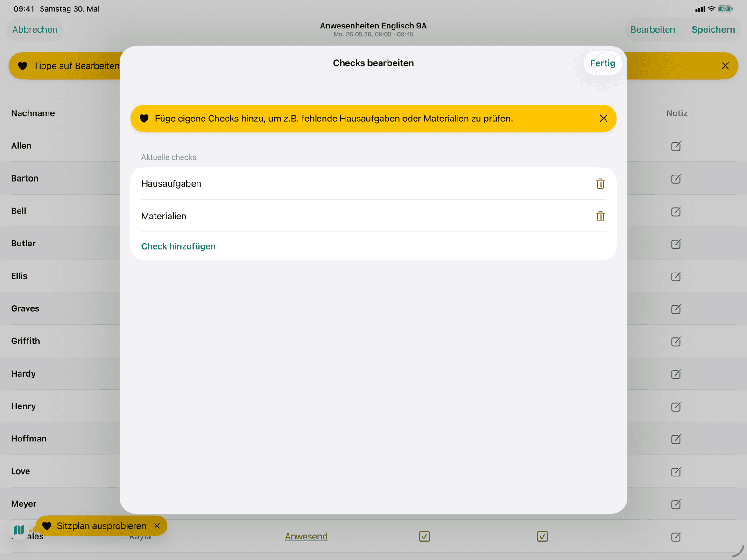The width and height of the screenshot is (747, 560).
Task: Open the note editor for Hoffman
Action: pyautogui.click(x=676, y=439)
